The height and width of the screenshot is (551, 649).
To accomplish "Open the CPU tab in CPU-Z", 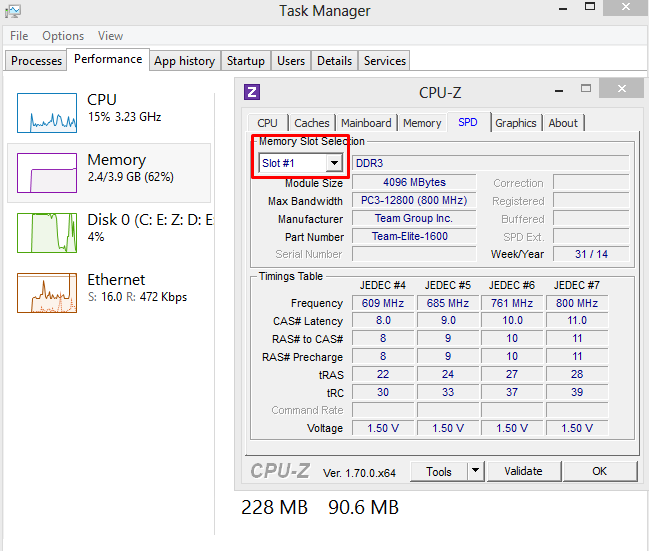I will point(267,123).
